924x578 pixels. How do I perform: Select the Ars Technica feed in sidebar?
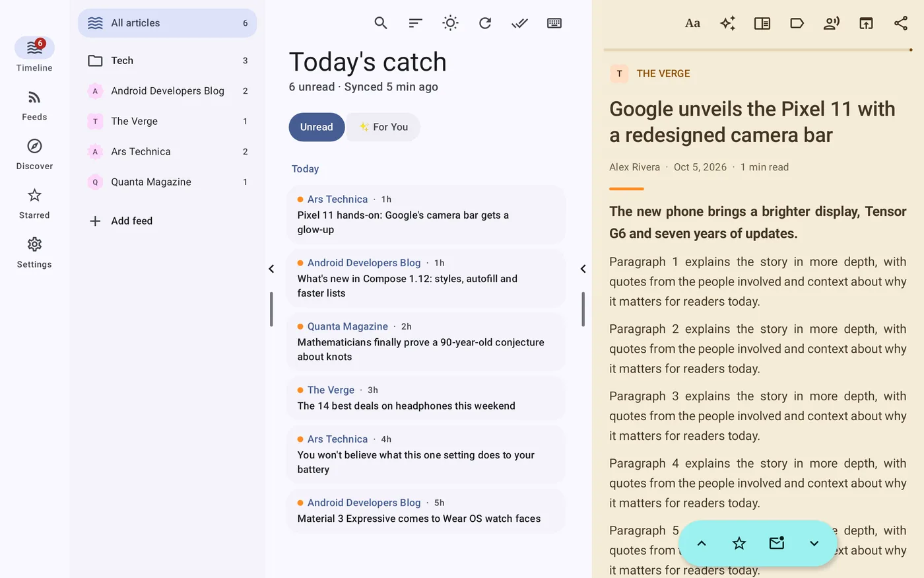pyautogui.click(x=168, y=151)
